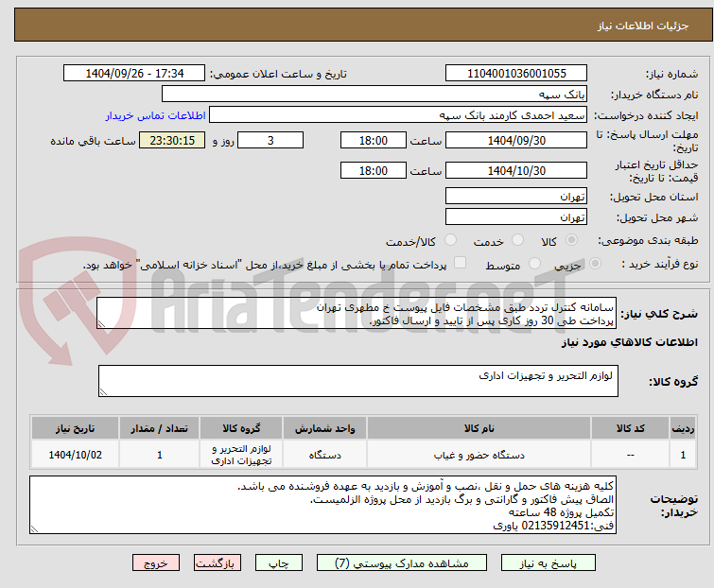Click the نام کالا column header
This screenshot has height=588, width=714.
click(x=479, y=428)
